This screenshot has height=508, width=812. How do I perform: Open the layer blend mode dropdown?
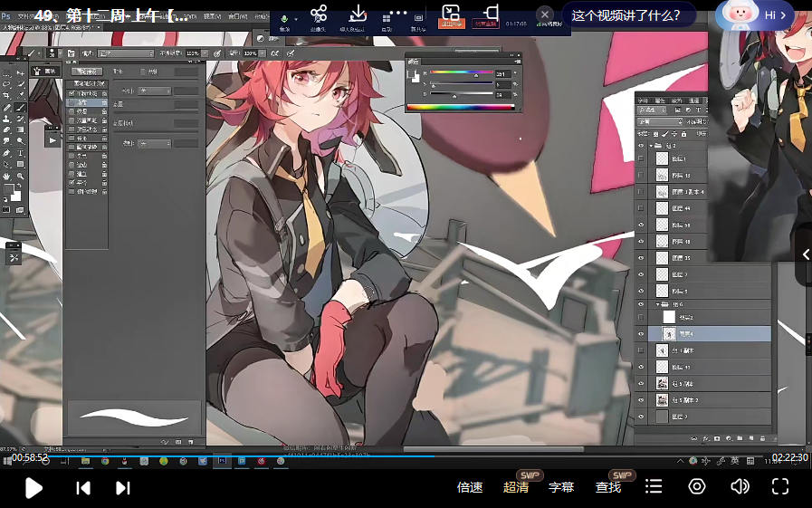(x=659, y=121)
